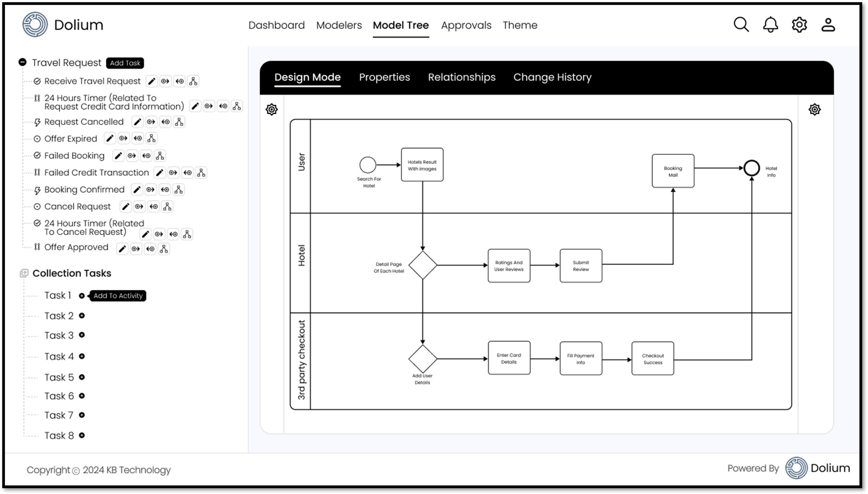This screenshot has width=868, height=494.
Task: Switch to the Properties tab
Action: pos(384,77)
